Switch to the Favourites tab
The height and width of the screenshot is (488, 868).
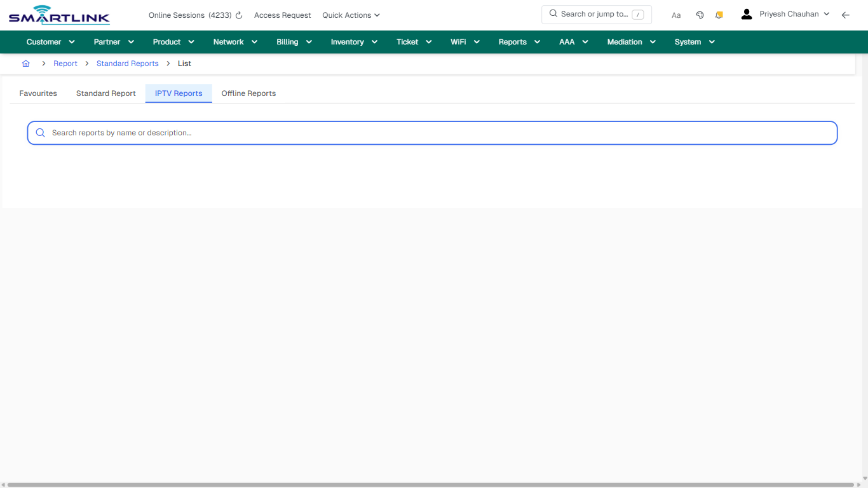click(37, 93)
